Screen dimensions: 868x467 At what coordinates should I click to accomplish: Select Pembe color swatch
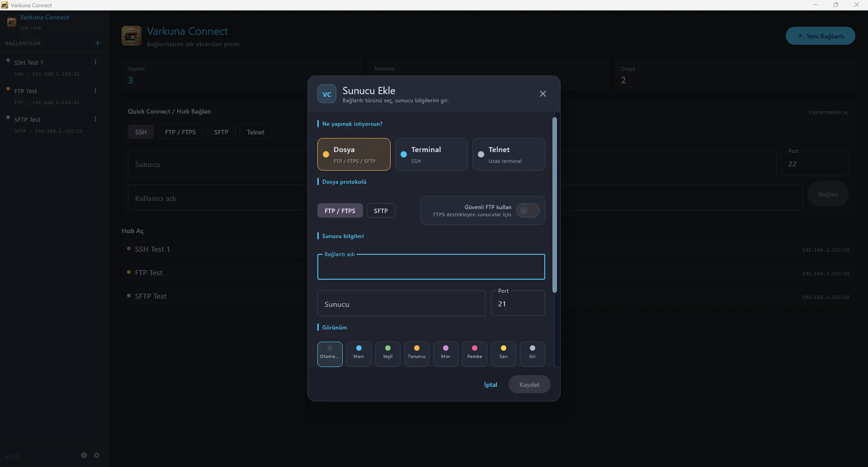[474, 354]
